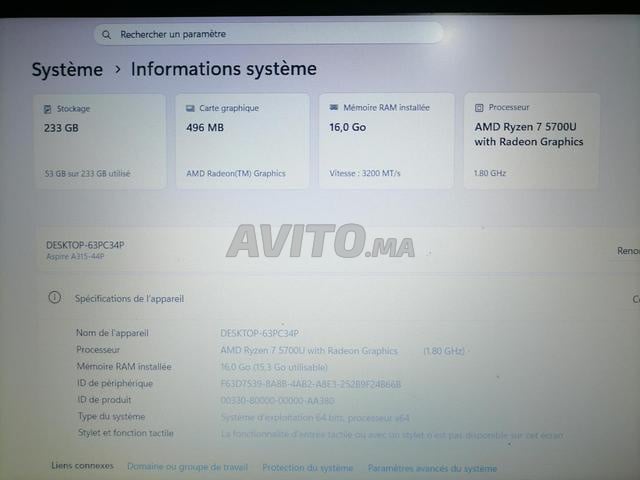
Task: Select the 'AMD Radeon(TM) Graphics' card text
Action: tap(236, 173)
